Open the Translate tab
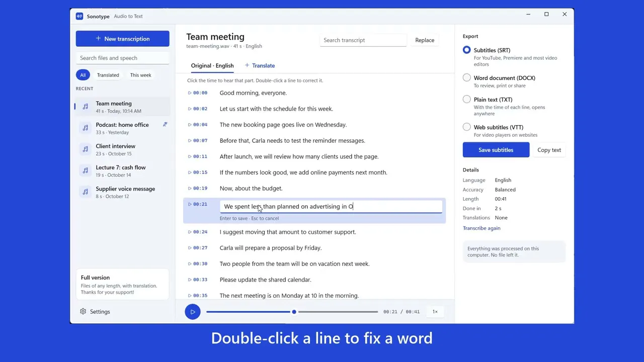This screenshot has width=644, height=362. pos(260,65)
